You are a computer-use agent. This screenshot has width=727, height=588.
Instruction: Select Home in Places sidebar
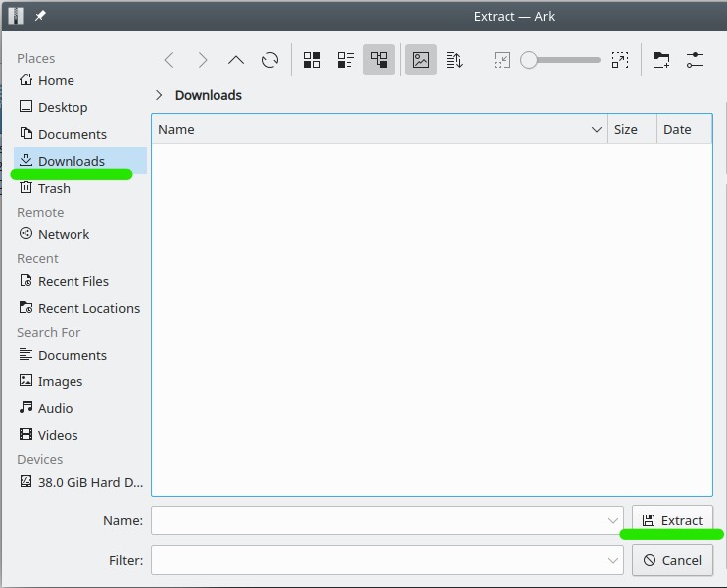tap(56, 80)
